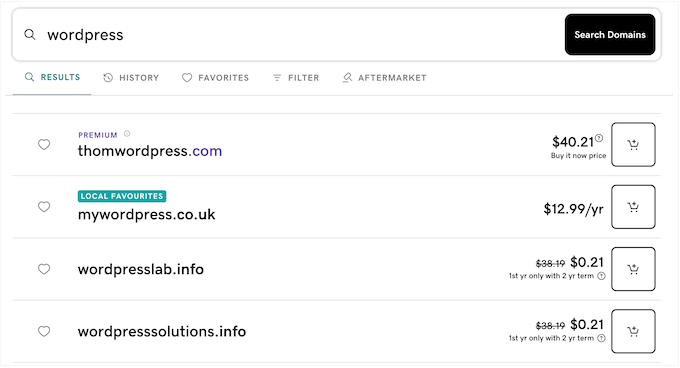Click the Buy it now price text
This screenshot has width=680, height=368.
click(578, 156)
